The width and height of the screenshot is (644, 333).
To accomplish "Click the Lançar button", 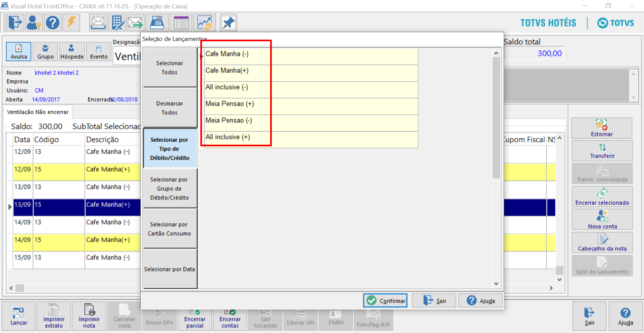I will [x=19, y=316].
